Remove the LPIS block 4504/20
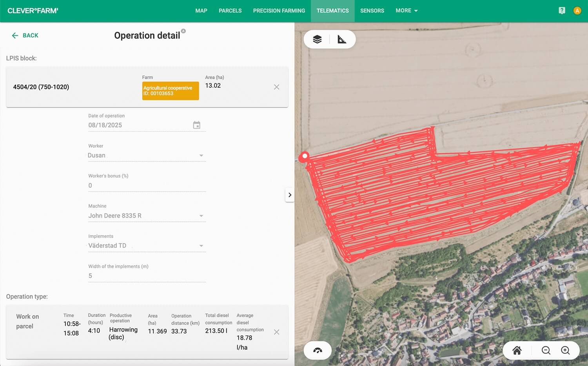Viewport: 588px width, 366px height. (x=276, y=87)
